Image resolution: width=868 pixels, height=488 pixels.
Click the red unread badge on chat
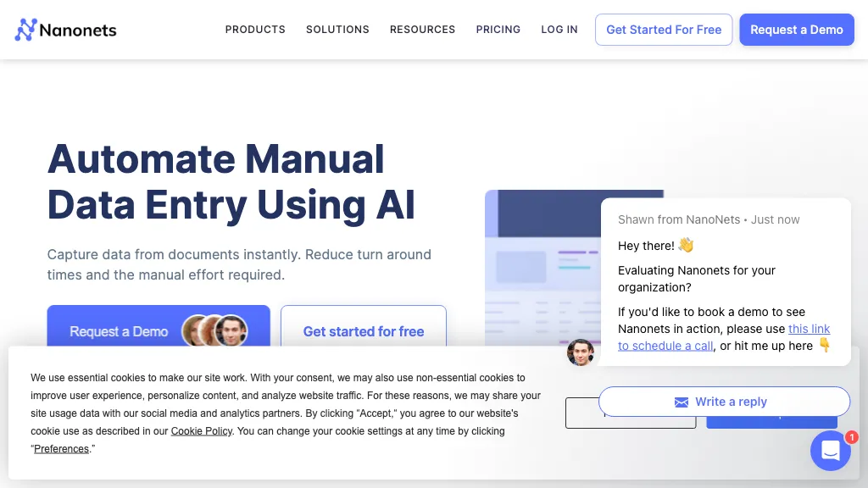point(851,437)
